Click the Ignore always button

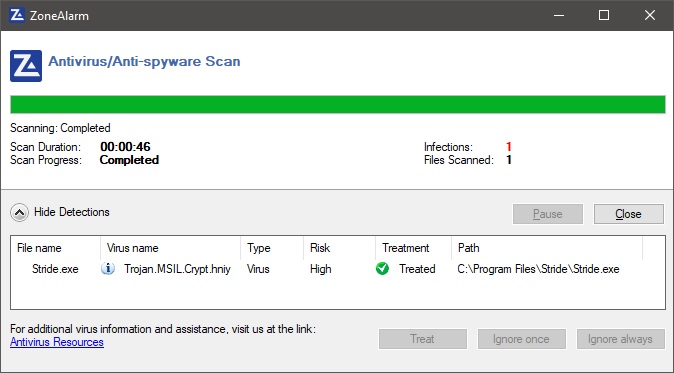[620, 339]
